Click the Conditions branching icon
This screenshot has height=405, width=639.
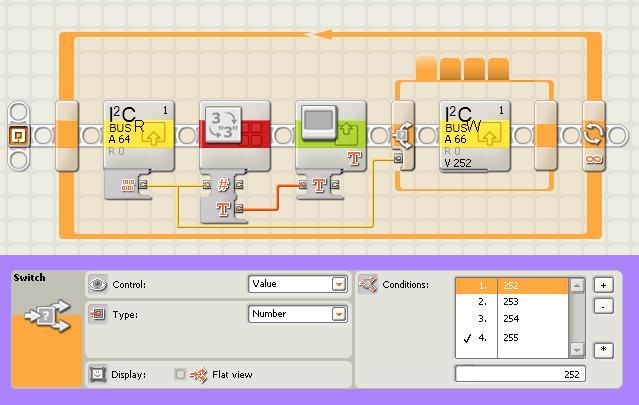pos(368,284)
